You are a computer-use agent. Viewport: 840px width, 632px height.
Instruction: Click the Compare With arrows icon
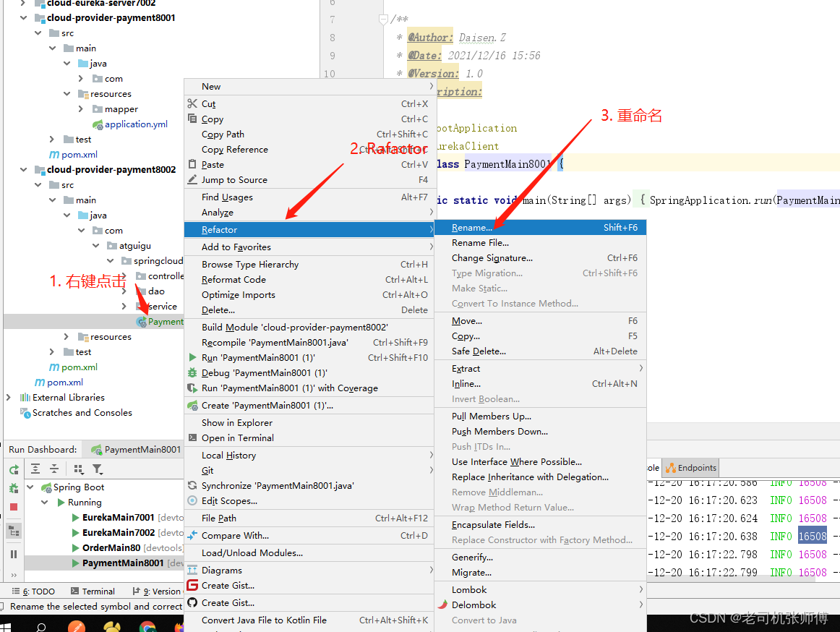click(x=192, y=535)
